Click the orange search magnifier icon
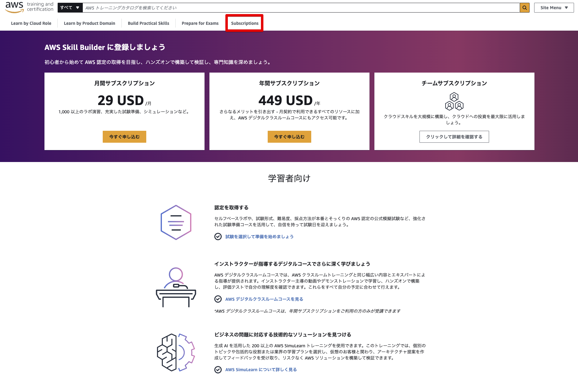This screenshot has height=392, width=578. pos(524,8)
